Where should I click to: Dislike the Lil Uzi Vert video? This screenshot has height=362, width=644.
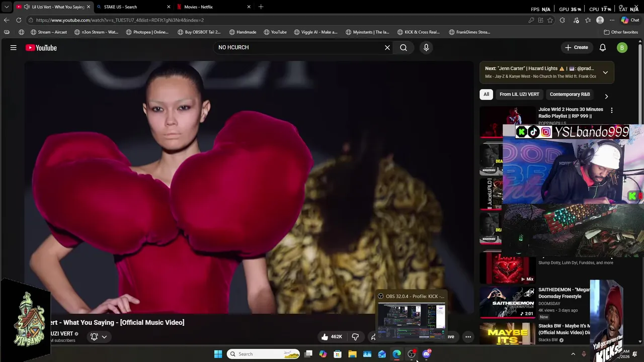coord(355,336)
